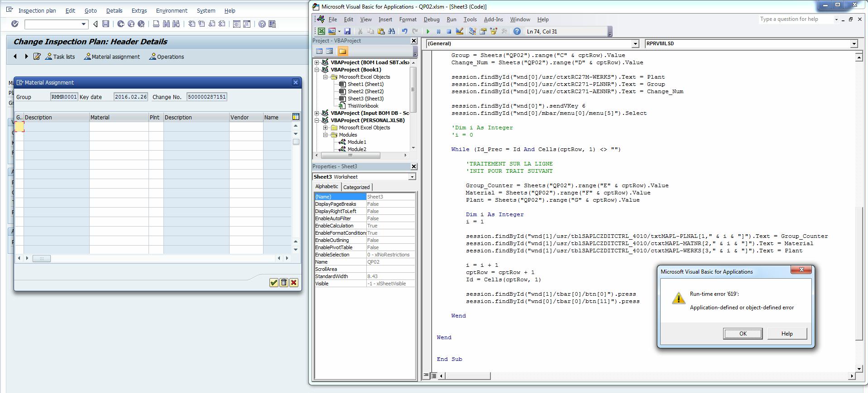The height and width of the screenshot is (393, 868).
Task: Click the VBA Reset stop icon
Action: pos(449,31)
